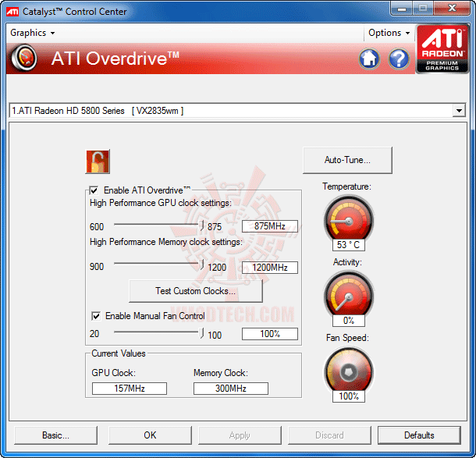Screen dimensions: 476x458
Task: Switch to Basic view button
Action: [56, 435]
